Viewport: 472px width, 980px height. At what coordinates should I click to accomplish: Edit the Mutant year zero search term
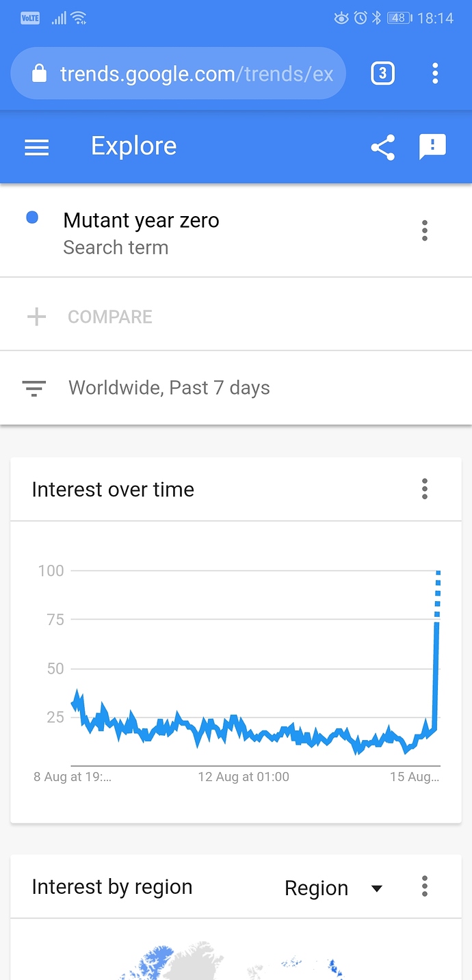coord(141,220)
